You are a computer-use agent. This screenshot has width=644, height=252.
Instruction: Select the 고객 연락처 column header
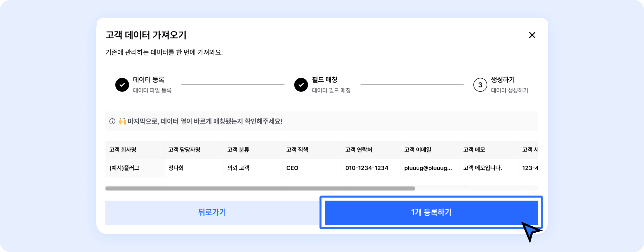pyautogui.click(x=358, y=150)
